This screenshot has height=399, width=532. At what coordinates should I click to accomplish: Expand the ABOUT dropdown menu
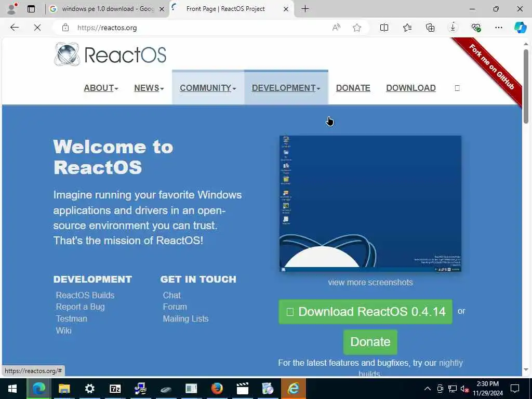click(101, 88)
